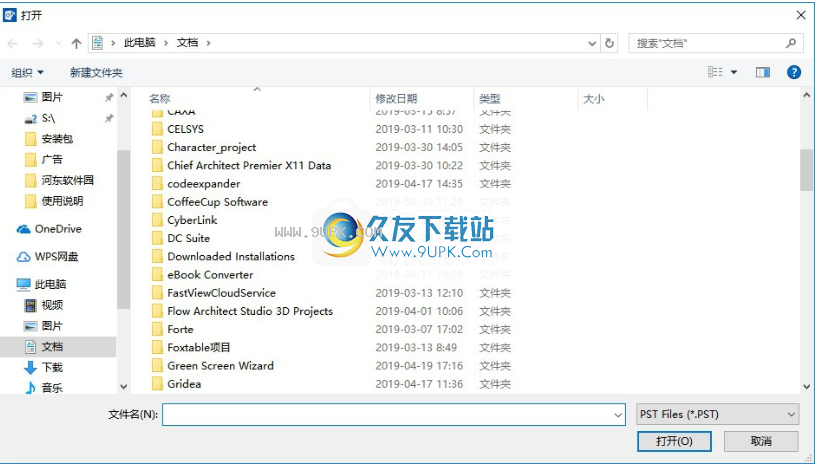Open 视频 under 此电脑
This screenshot has height=470, width=822.
[x=52, y=305]
